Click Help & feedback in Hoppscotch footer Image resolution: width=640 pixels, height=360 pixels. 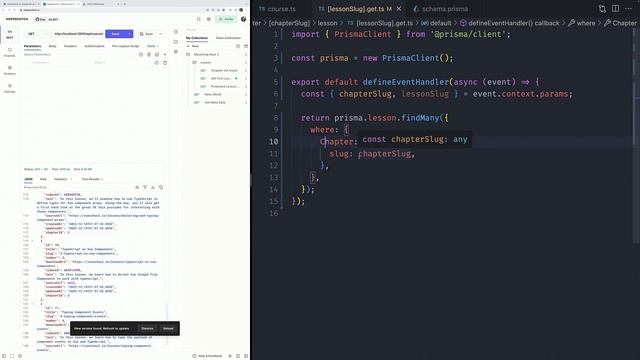tap(207, 356)
